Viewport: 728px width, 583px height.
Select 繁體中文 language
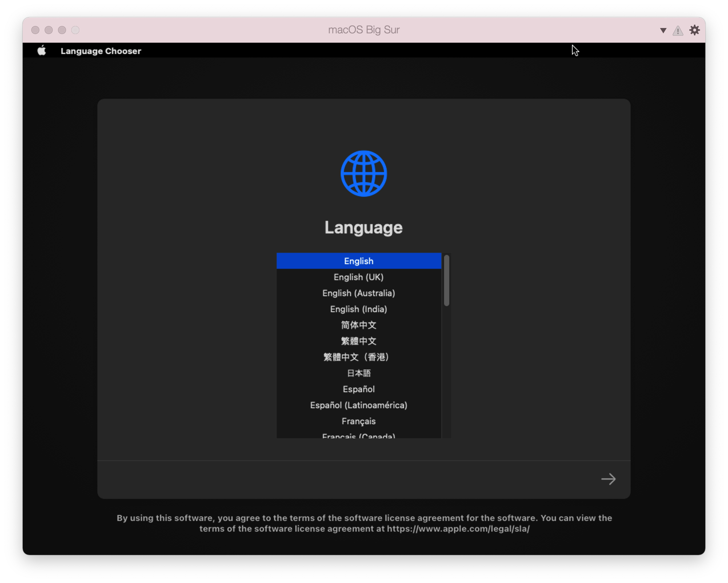point(359,341)
